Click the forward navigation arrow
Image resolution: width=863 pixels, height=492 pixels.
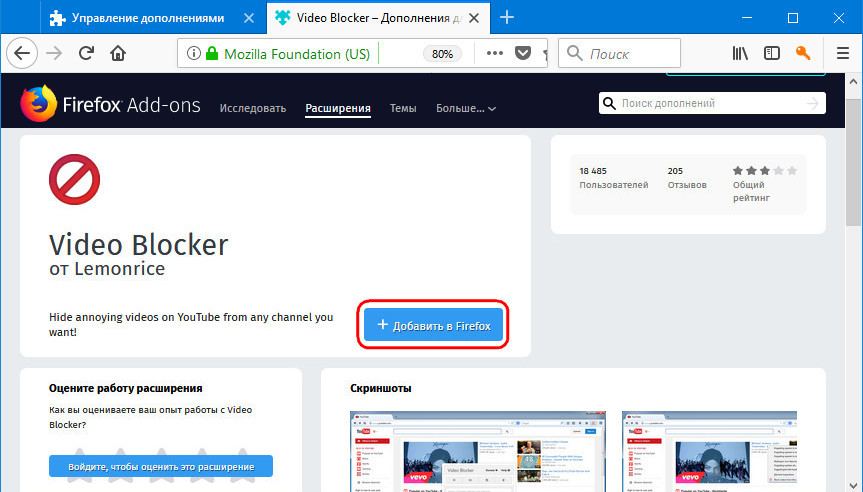pyautogui.click(x=54, y=53)
